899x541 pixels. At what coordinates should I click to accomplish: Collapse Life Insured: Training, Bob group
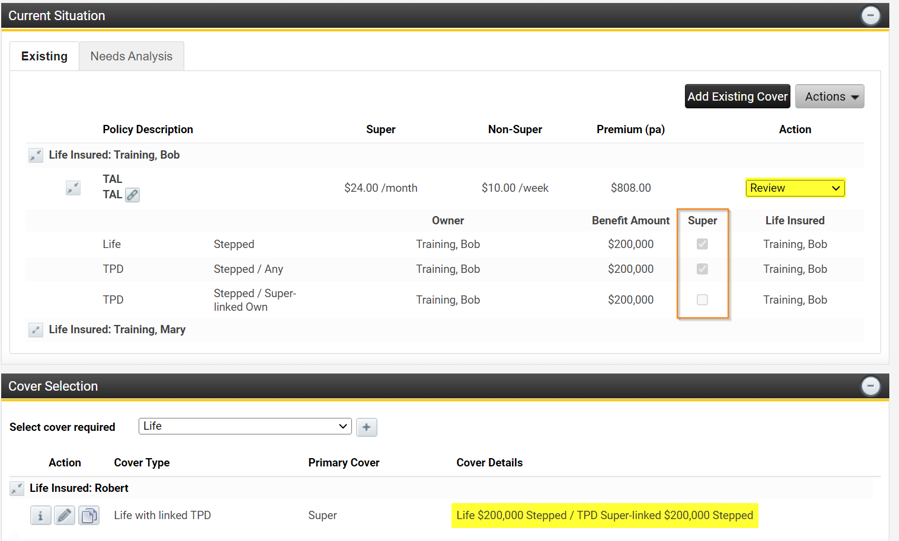point(36,156)
